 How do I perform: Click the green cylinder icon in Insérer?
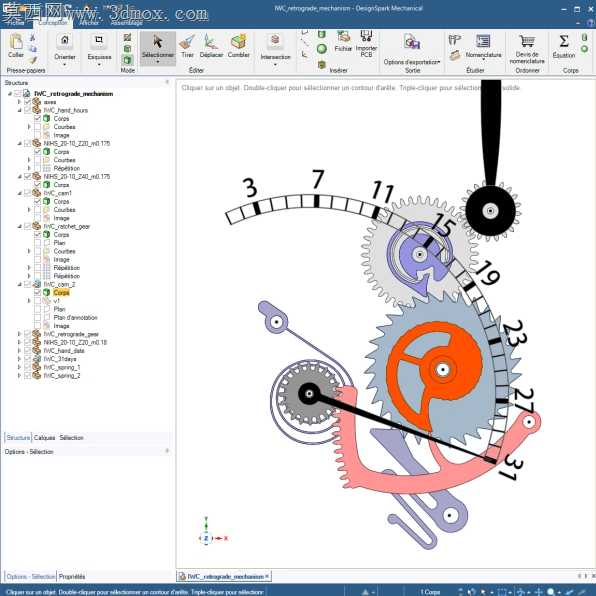coord(322,35)
